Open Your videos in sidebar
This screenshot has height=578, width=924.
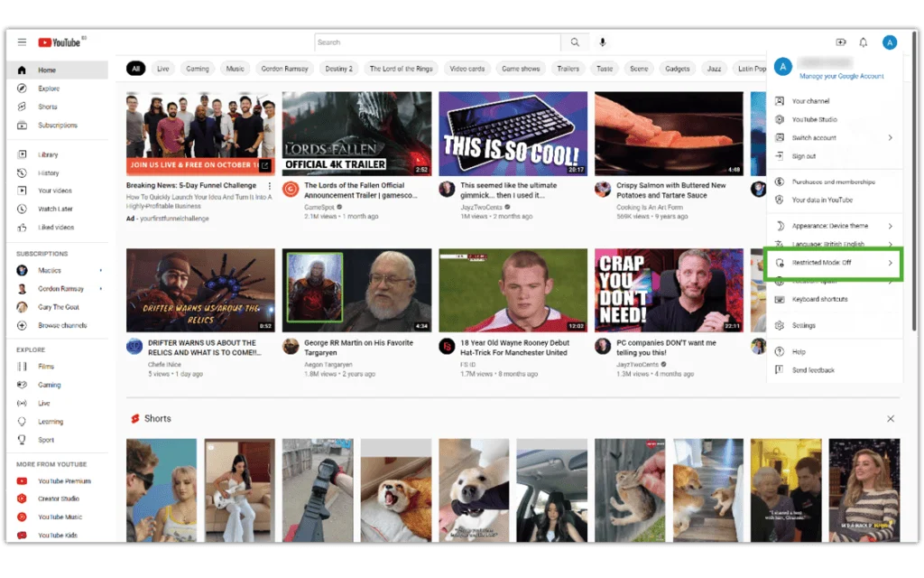58,191
